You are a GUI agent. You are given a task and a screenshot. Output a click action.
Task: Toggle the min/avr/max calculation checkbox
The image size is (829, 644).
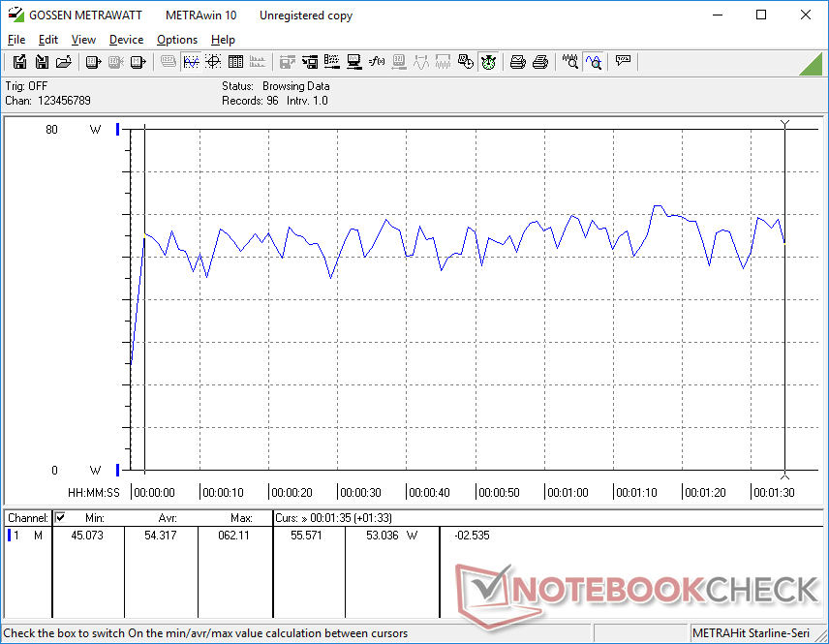coord(60,517)
